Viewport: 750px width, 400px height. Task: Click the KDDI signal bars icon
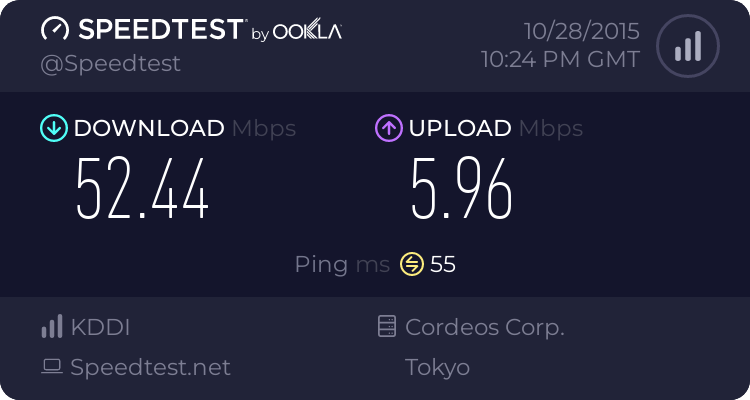[52, 327]
